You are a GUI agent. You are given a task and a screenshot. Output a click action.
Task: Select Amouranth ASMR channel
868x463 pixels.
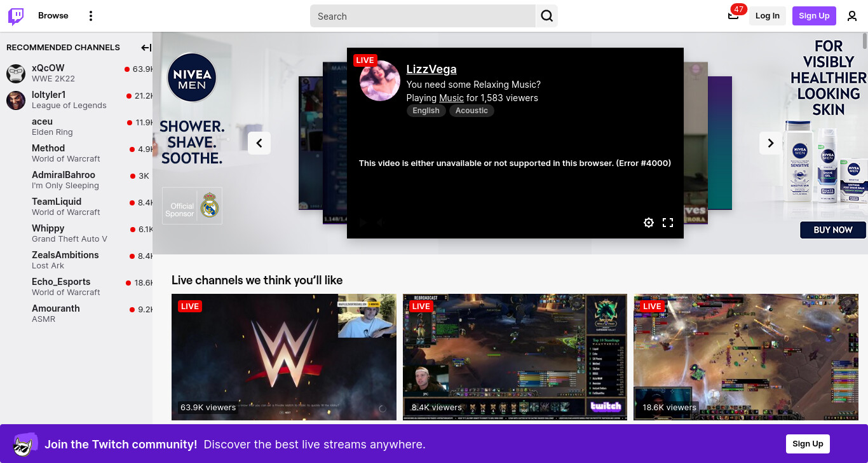point(76,314)
